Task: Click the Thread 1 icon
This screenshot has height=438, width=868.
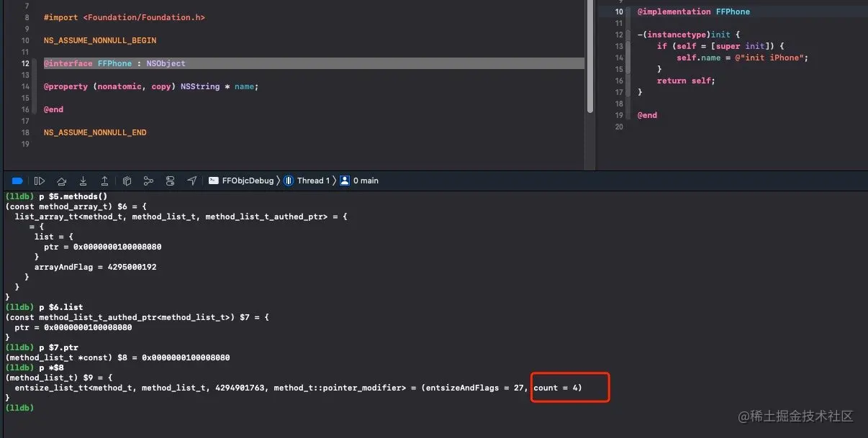Action: [x=289, y=181]
